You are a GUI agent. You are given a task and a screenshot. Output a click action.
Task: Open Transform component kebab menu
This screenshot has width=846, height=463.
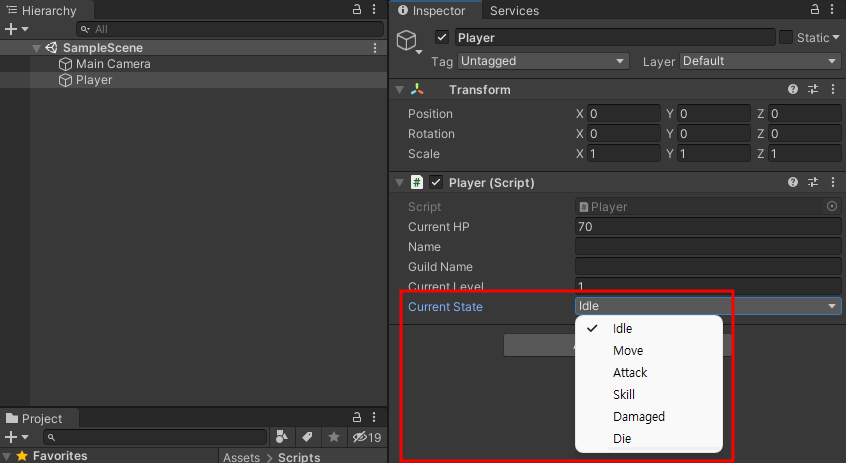[833, 89]
